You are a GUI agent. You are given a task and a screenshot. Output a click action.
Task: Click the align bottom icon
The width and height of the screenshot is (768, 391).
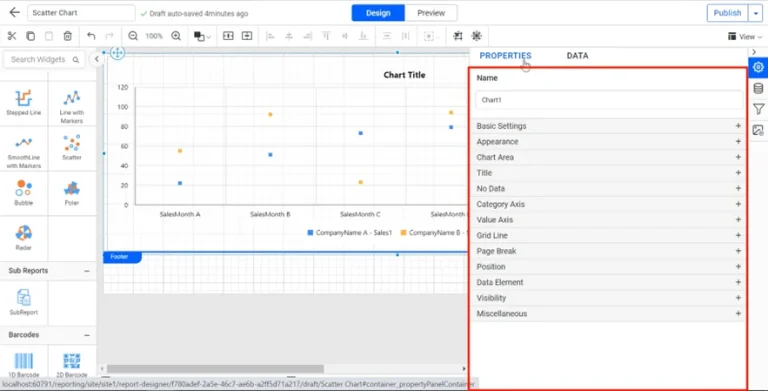coord(363,36)
